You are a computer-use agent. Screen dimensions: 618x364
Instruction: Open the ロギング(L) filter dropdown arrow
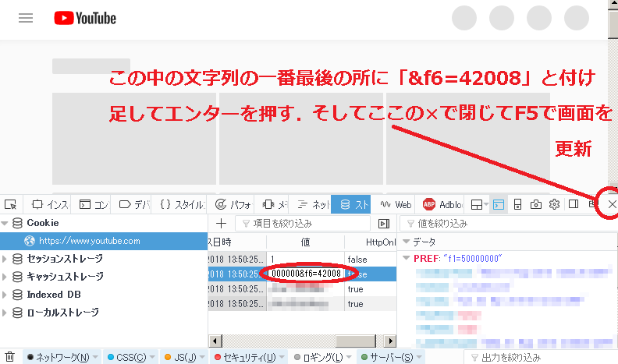pyautogui.click(x=350, y=357)
